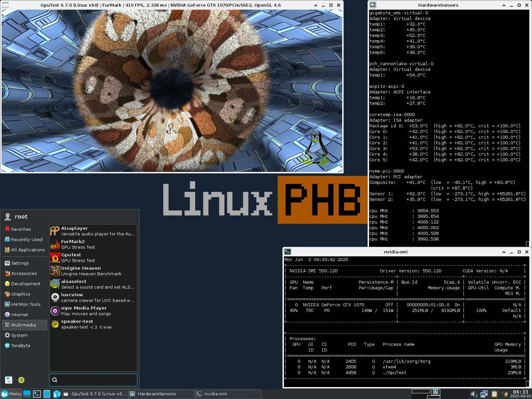Open nvidia-smi window terminal icon in title bar
532x399 pixels.
click(x=288, y=252)
